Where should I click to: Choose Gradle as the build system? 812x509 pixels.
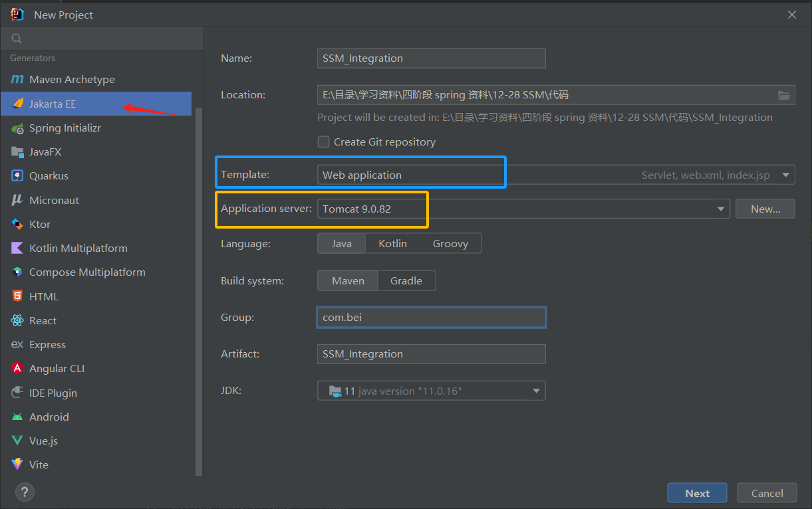click(x=406, y=280)
